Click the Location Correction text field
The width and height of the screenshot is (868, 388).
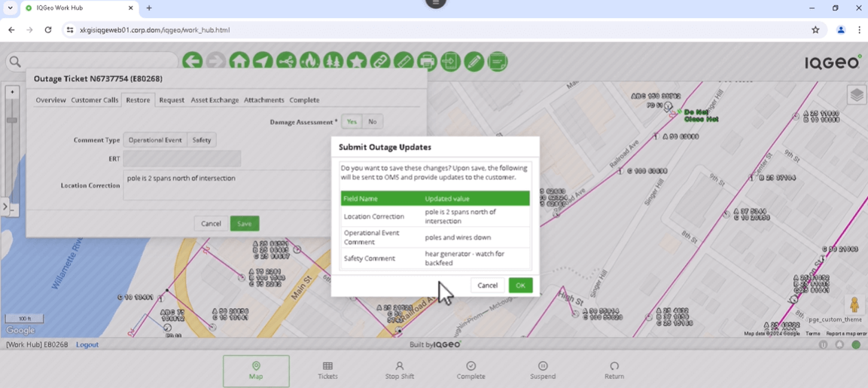click(x=226, y=185)
